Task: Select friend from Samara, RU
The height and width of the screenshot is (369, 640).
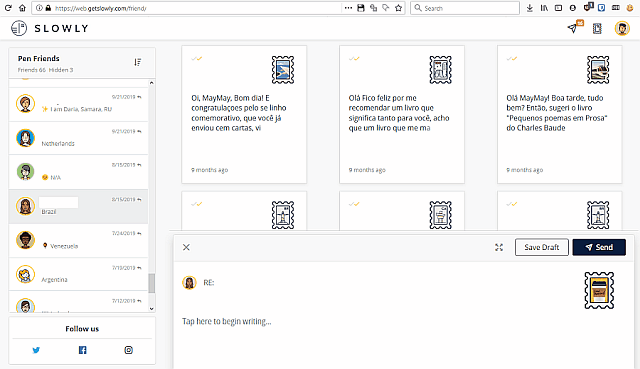Action: (78, 104)
